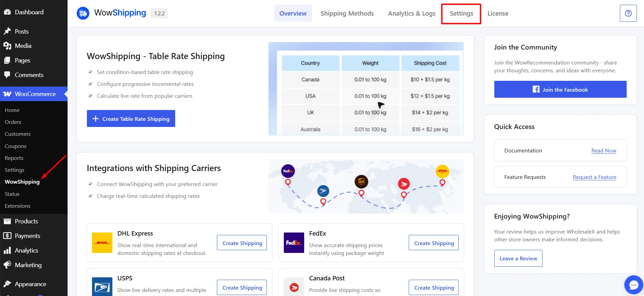Click the table rate preview image
This screenshot has width=644, height=296.
point(366,89)
